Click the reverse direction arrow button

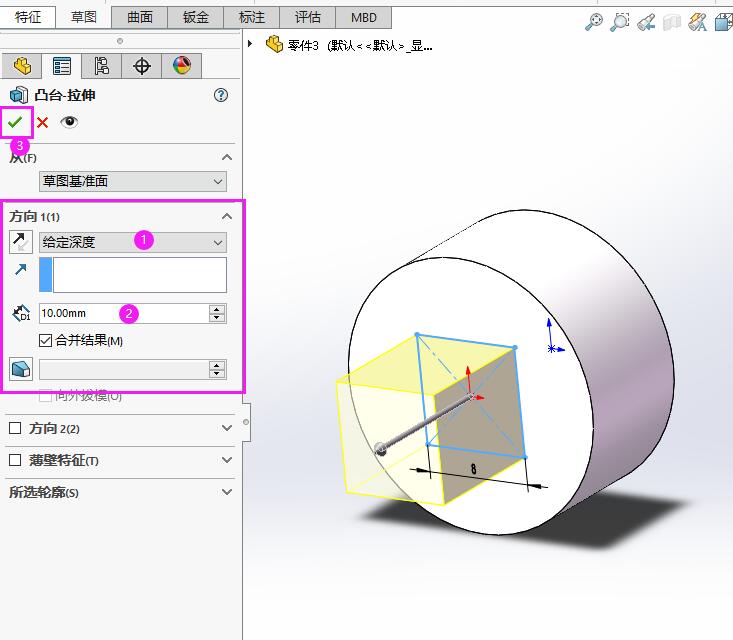tap(21, 242)
